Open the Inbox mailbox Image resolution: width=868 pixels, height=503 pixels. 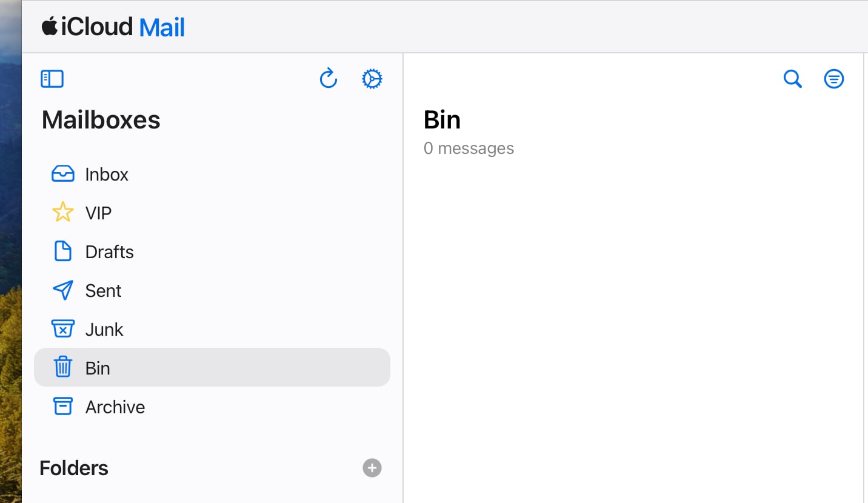click(x=107, y=175)
